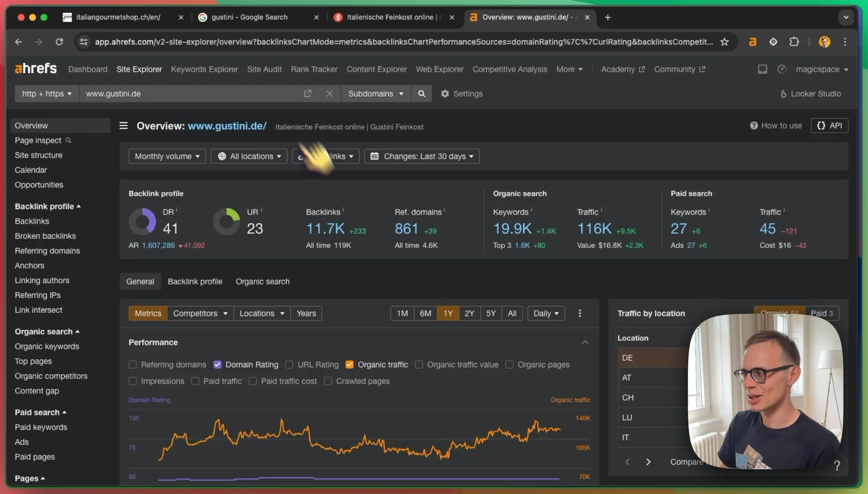This screenshot has width=868, height=494.
Task: Click the API button
Action: click(830, 126)
